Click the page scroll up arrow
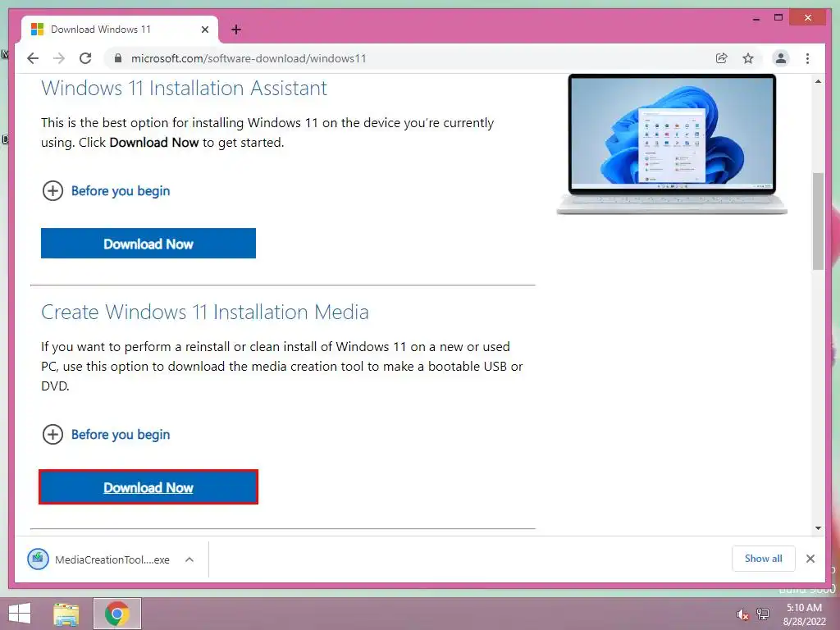The image size is (840, 630). pyautogui.click(x=818, y=81)
